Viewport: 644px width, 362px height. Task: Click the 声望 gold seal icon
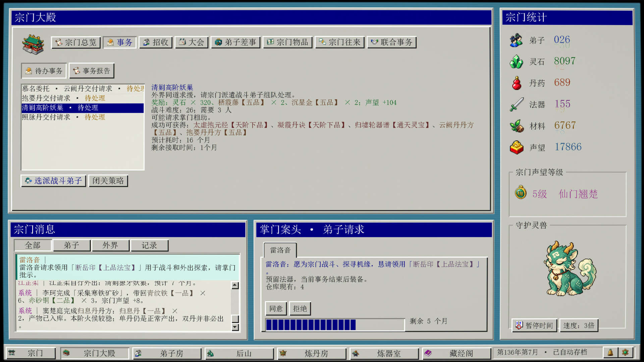pos(517,147)
